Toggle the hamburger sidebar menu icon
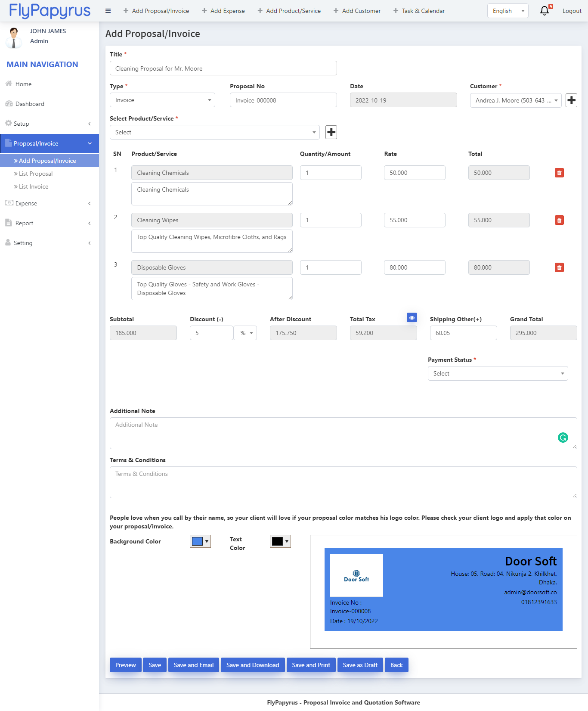Screen dimensions: 588x711 (108, 11)
